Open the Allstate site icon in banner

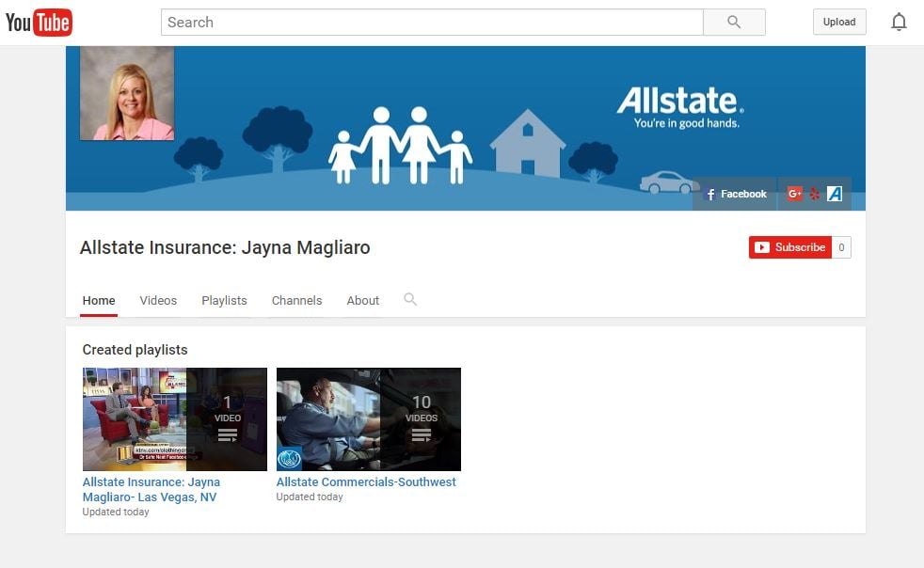pyautogui.click(x=835, y=194)
